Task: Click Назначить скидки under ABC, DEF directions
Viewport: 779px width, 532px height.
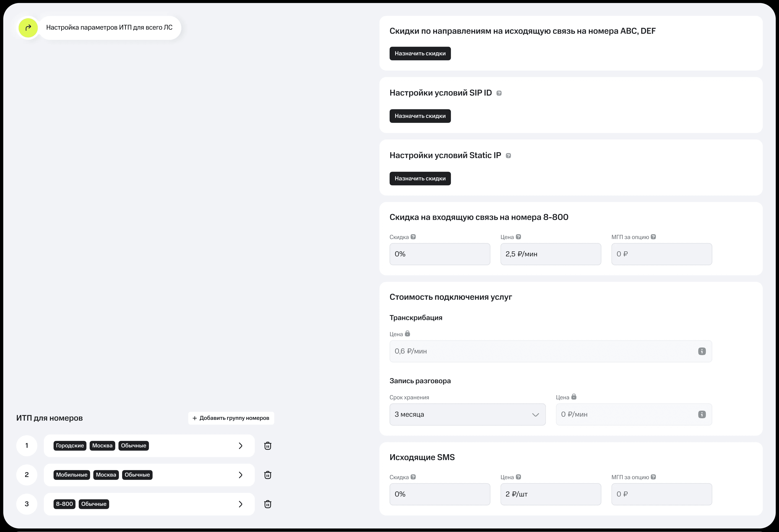Action: 420,54
